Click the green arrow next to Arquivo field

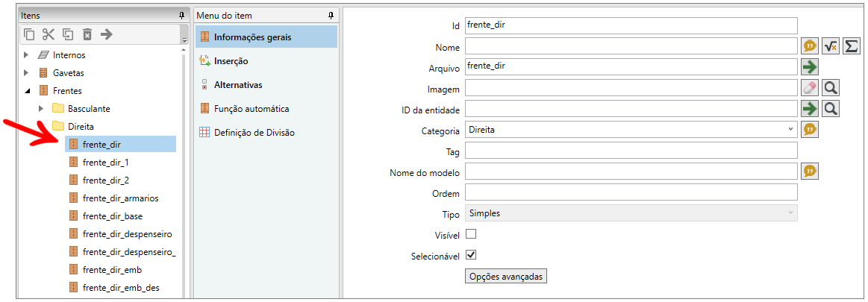[x=810, y=67]
